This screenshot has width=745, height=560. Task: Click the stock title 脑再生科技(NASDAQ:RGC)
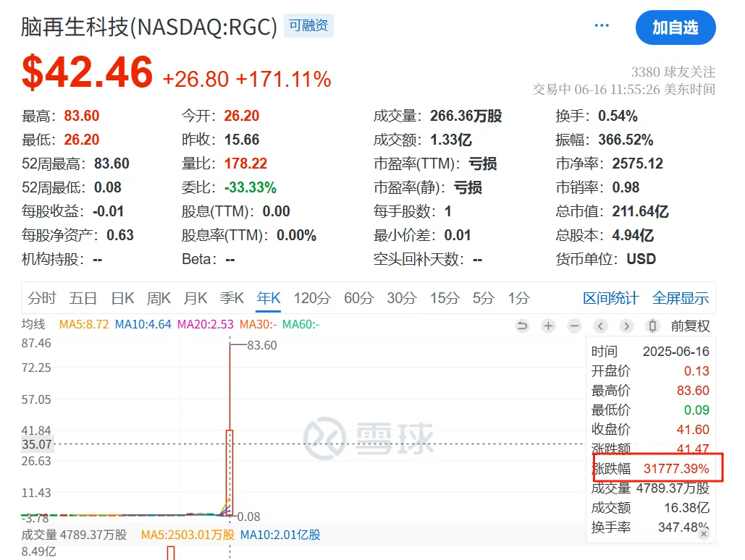click(x=149, y=27)
